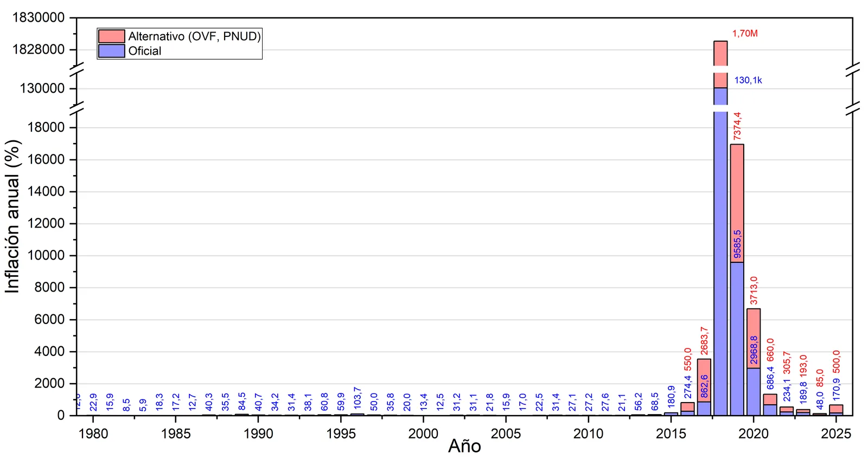Click the '274,4' blue value label
The width and height of the screenshot is (868, 459).
tap(688, 387)
